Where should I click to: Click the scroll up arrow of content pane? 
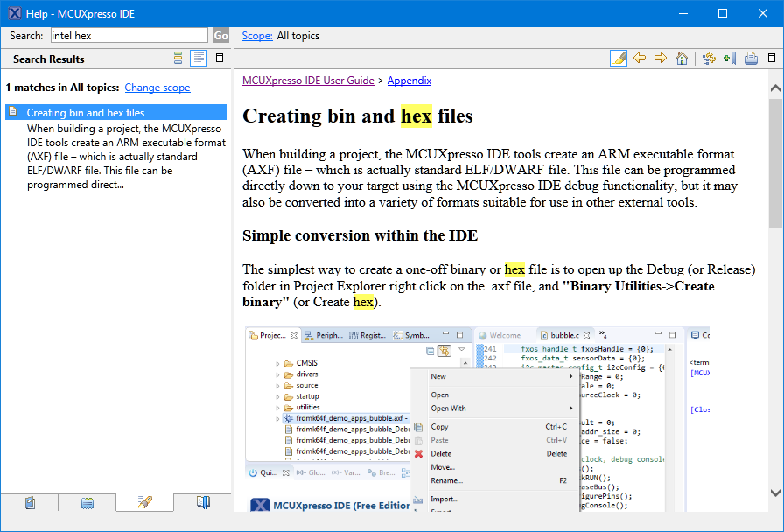tap(775, 88)
